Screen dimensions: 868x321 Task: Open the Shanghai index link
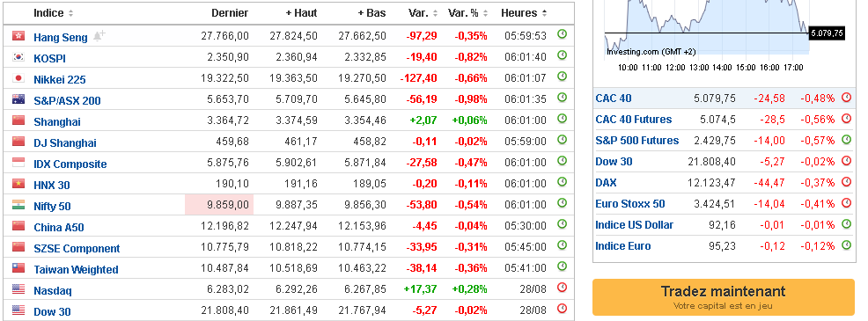57,121
